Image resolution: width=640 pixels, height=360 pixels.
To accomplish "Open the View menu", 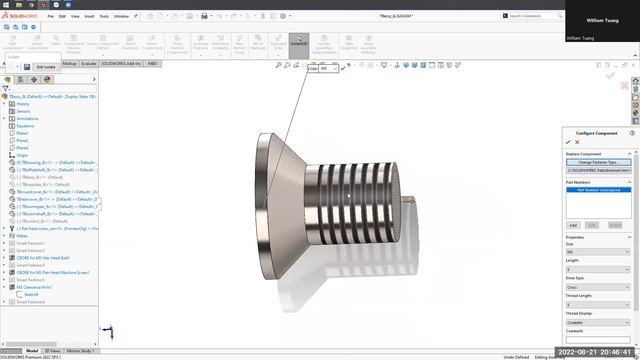I will coord(75,16).
